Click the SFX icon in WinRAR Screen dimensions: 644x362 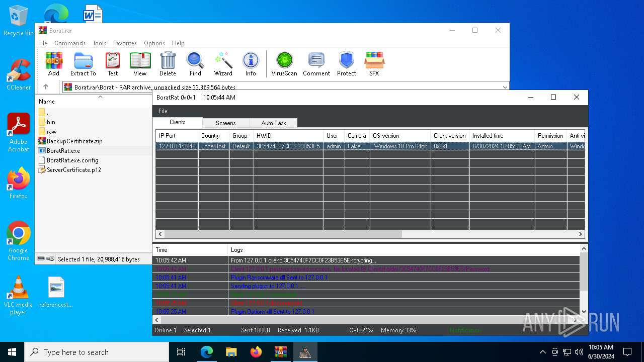pos(374,64)
